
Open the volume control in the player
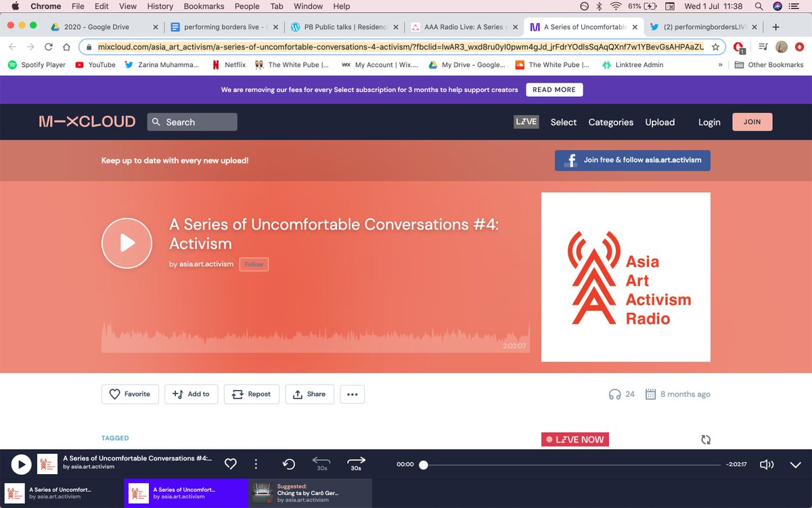[767, 464]
